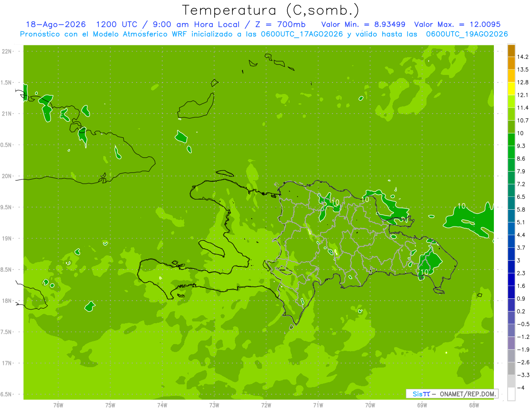
Task: Click the "75W" longitude label
Action: tap(110, 405)
